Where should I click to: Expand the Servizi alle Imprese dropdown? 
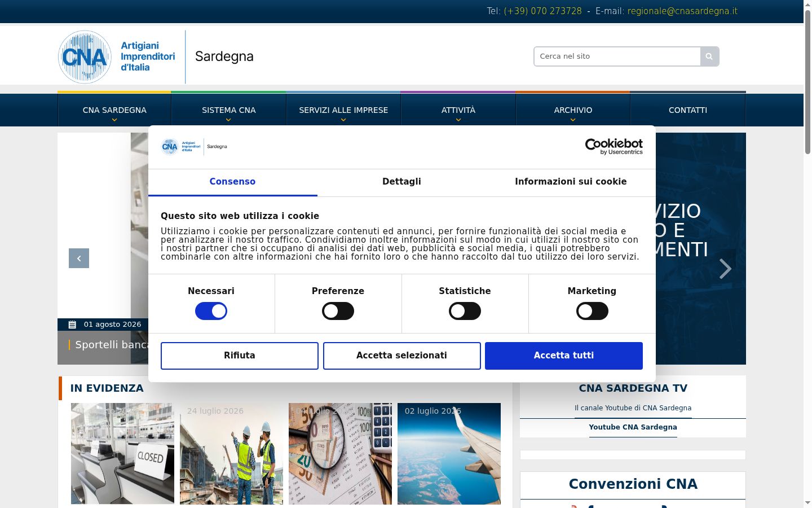(x=343, y=110)
